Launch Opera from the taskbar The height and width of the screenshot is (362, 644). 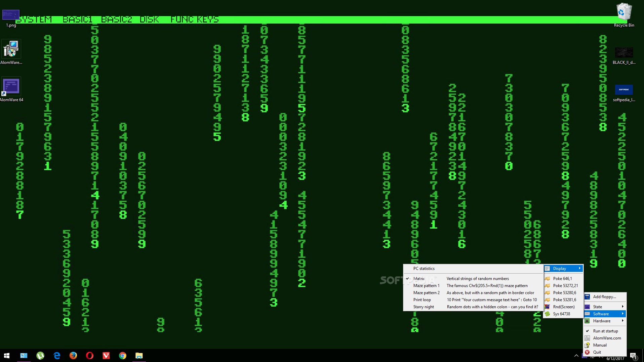point(90,355)
